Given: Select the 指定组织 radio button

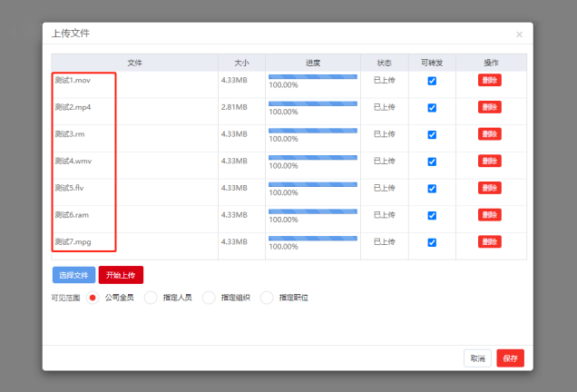Looking at the screenshot, I should (x=209, y=298).
